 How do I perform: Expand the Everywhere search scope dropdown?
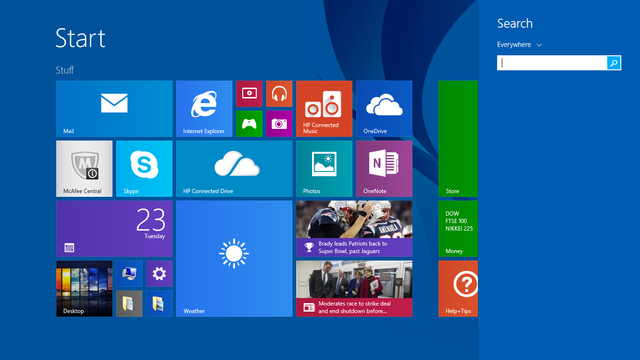[519, 44]
